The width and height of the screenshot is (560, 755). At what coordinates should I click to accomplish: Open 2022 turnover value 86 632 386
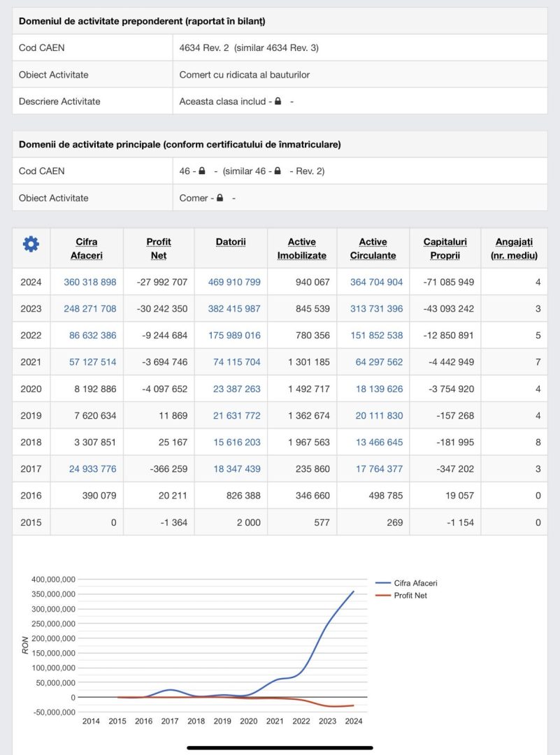tap(92, 335)
